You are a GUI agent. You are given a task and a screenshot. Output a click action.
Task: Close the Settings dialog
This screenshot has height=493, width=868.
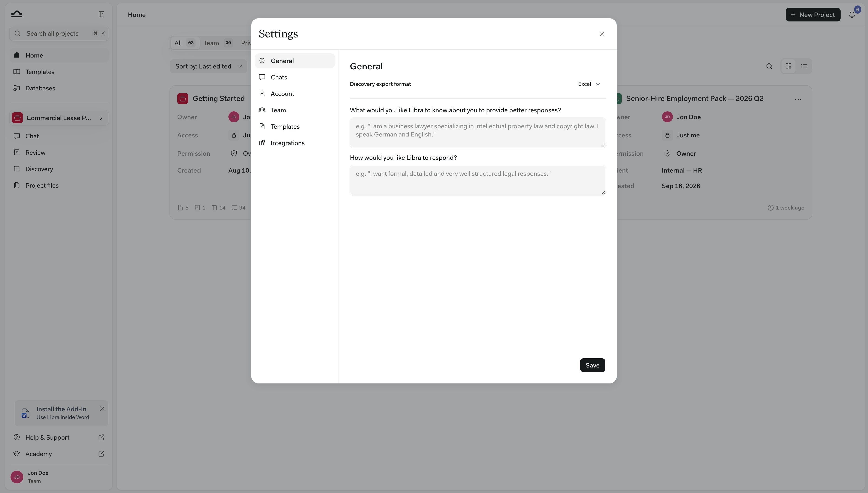point(602,34)
